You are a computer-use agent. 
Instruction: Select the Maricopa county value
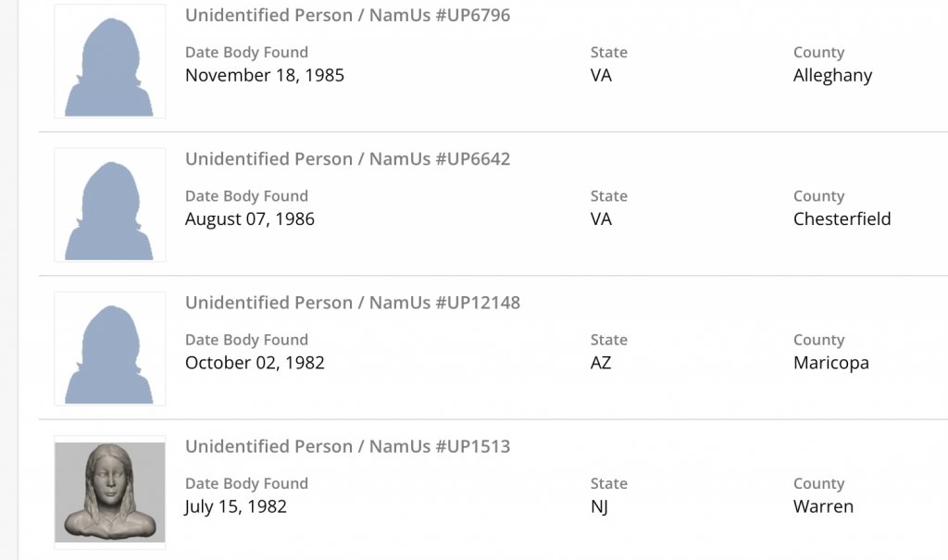[830, 363]
